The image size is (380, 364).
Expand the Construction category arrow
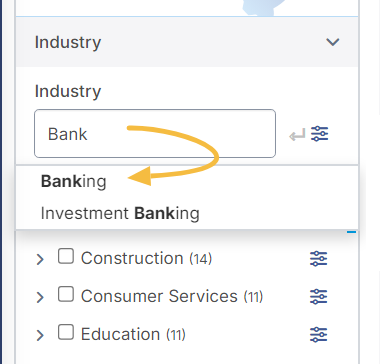click(x=40, y=259)
